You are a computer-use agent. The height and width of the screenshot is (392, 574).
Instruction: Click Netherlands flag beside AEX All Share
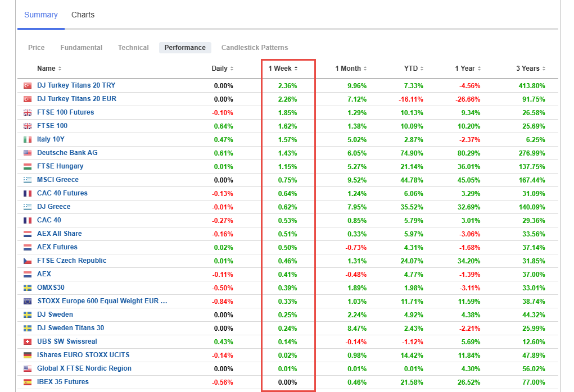[x=28, y=234]
